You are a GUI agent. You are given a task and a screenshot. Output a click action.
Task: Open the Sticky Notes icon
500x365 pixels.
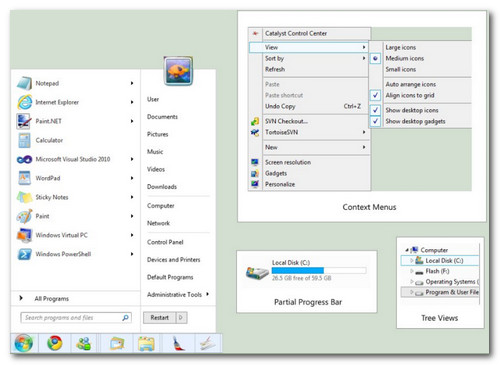(24, 197)
